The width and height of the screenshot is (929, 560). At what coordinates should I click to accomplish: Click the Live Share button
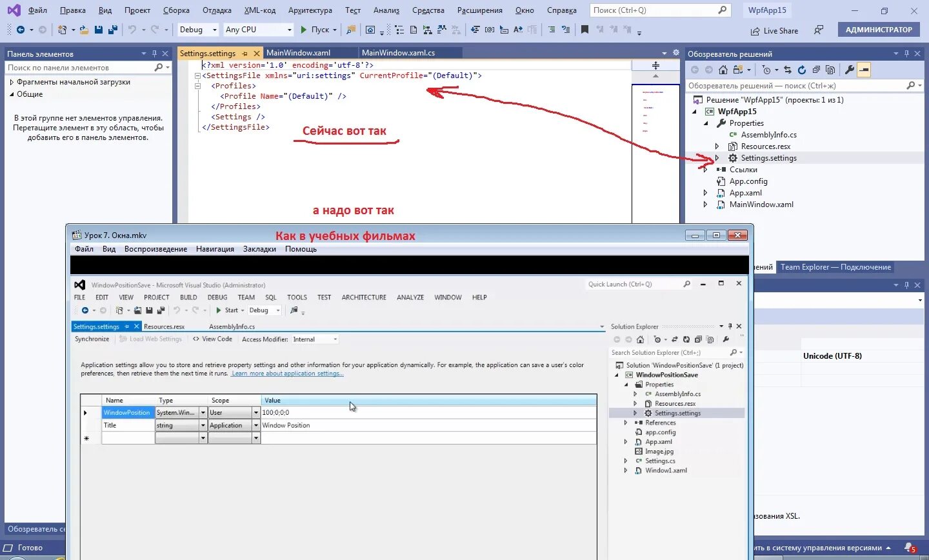pyautogui.click(x=774, y=30)
